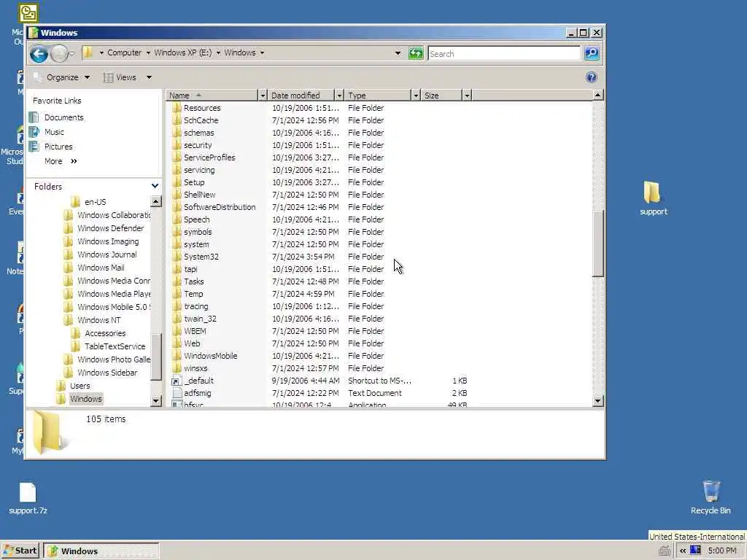Image resolution: width=747 pixels, height=560 pixels.
Task: Expand the arrow after Computer in address bar
Action: (x=147, y=52)
